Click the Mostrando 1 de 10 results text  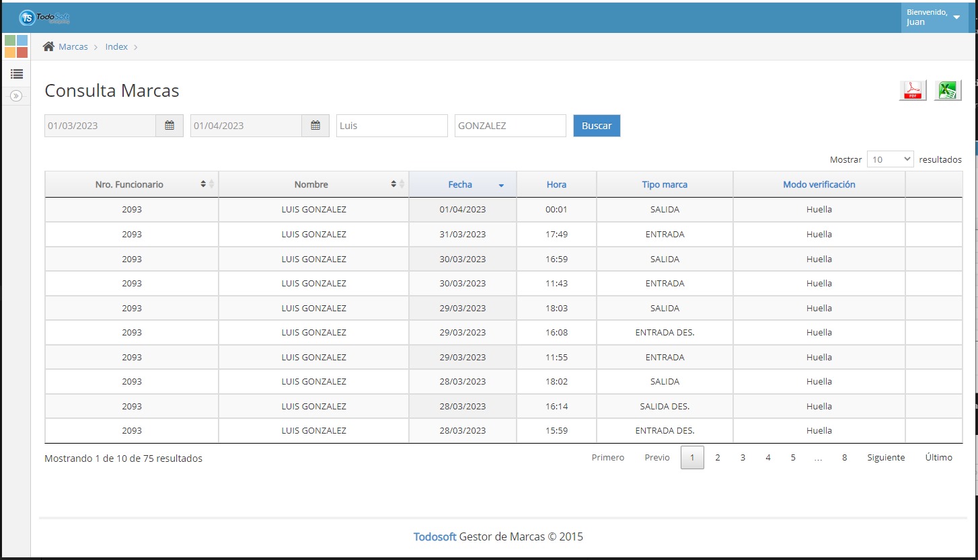(123, 458)
